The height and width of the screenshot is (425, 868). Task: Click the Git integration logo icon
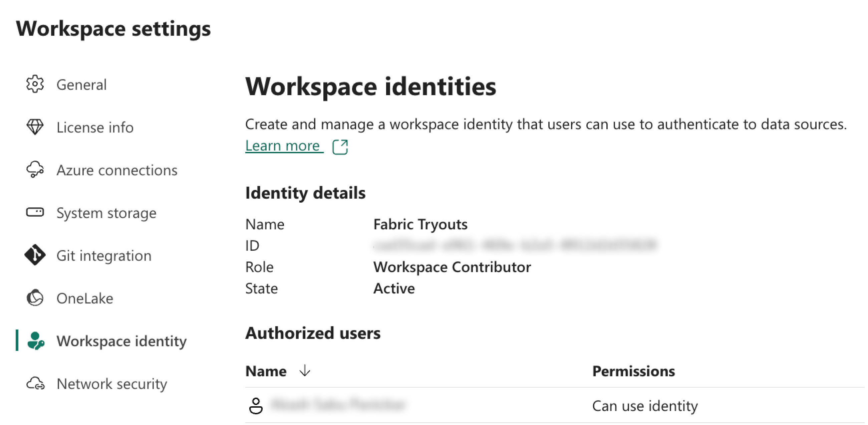35,255
